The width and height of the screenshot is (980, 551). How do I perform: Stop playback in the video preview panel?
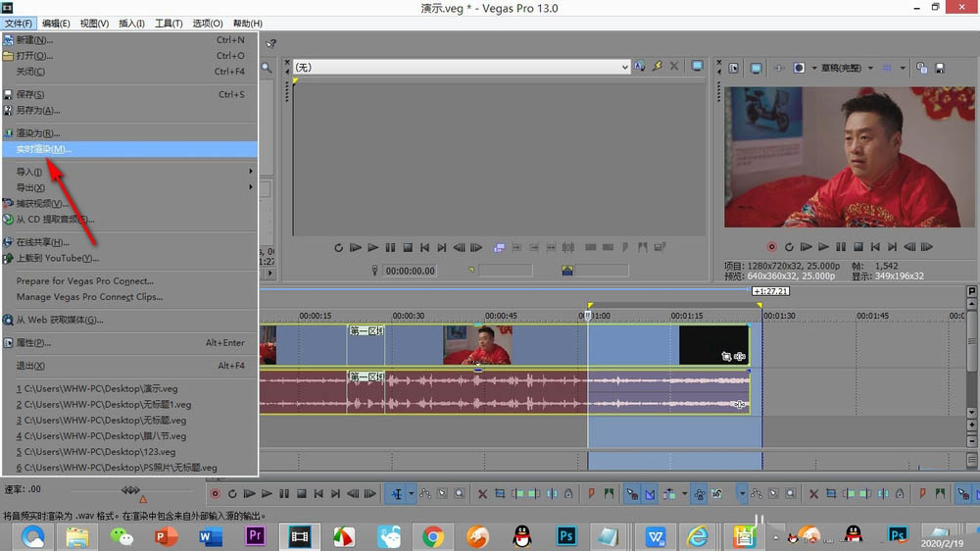858,247
